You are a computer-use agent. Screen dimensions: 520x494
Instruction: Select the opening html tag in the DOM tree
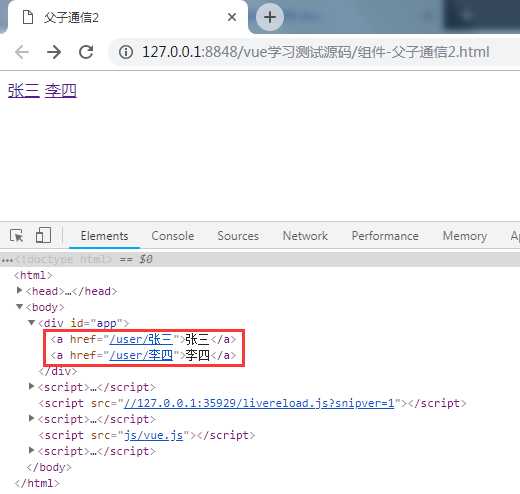[33, 275]
